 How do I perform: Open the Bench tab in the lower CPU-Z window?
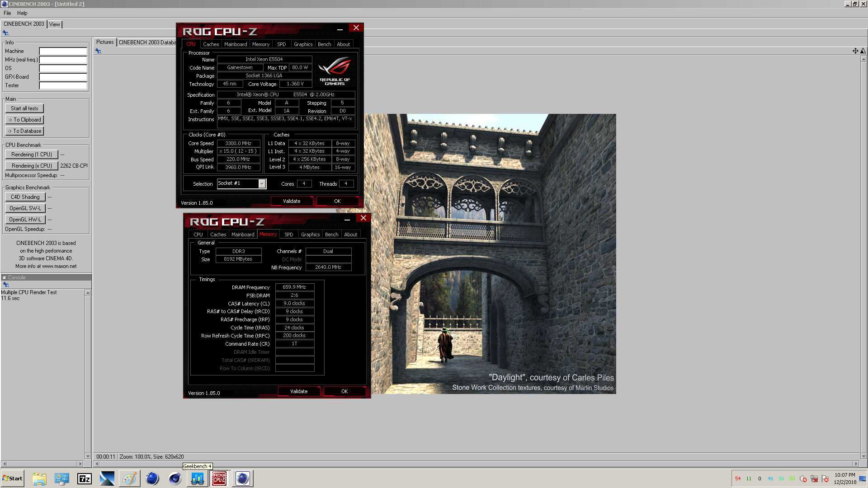click(x=331, y=235)
